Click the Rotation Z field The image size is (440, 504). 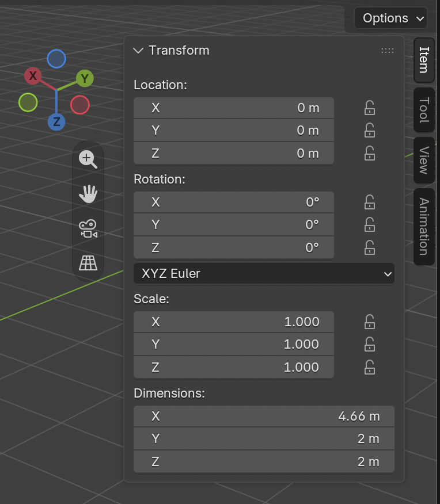pos(233,247)
